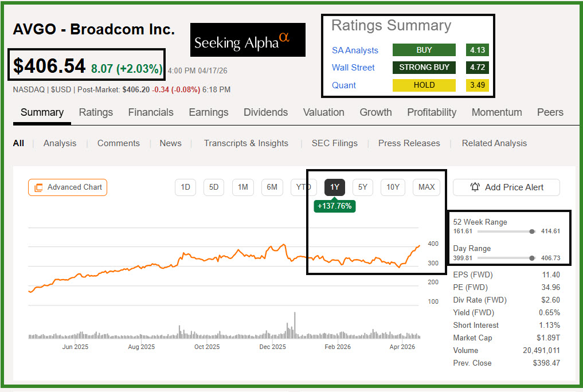Click the Seeking Alpha logo
The width and height of the screenshot is (583, 392).
tap(248, 40)
